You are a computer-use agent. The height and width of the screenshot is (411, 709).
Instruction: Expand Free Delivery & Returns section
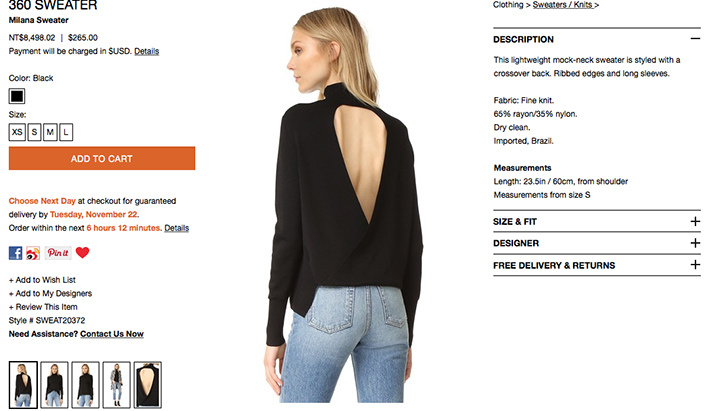pyautogui.click(x=695, y=265)
